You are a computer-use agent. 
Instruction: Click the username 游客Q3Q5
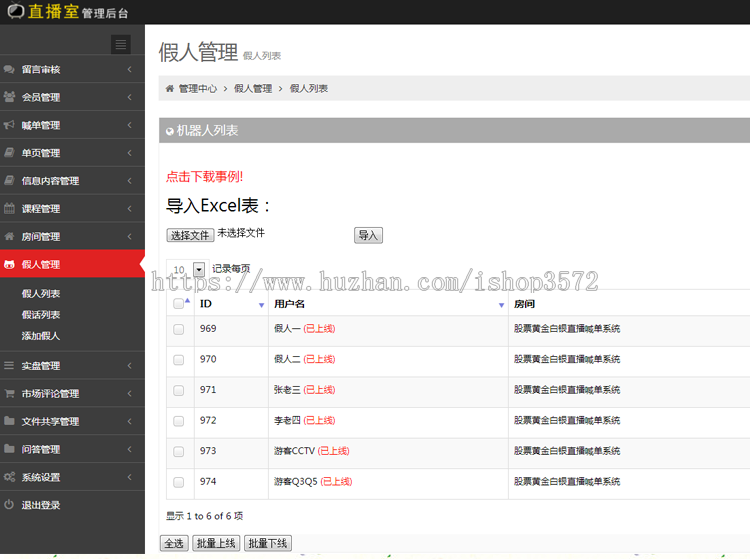click(296, 482)
